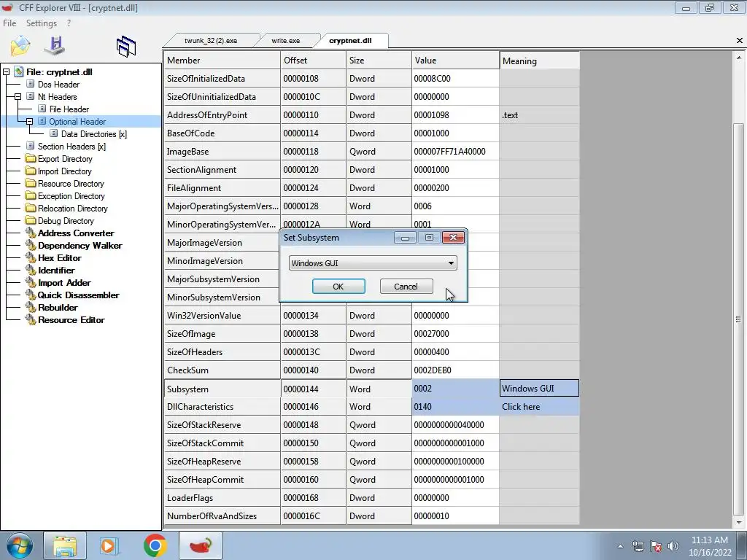Collapse the Nt Headers tree branch
Screen dimensions: 747x560
[18, 97]
